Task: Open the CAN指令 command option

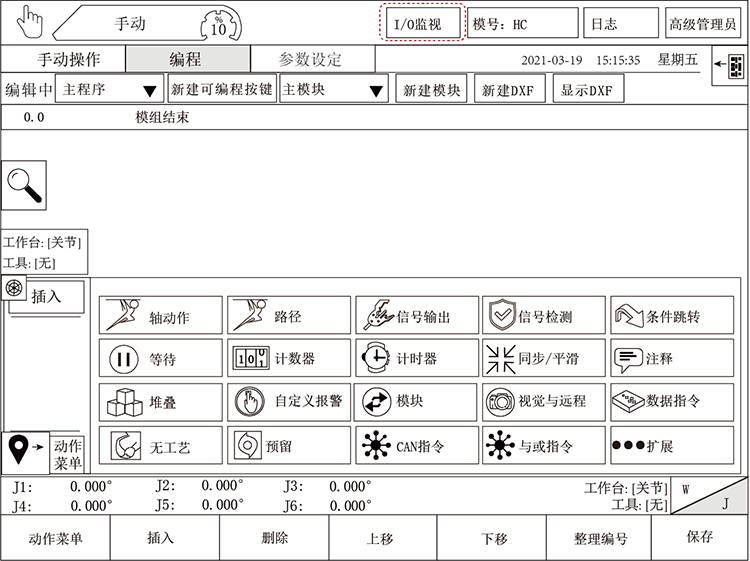Action: (x=416, y=445)
